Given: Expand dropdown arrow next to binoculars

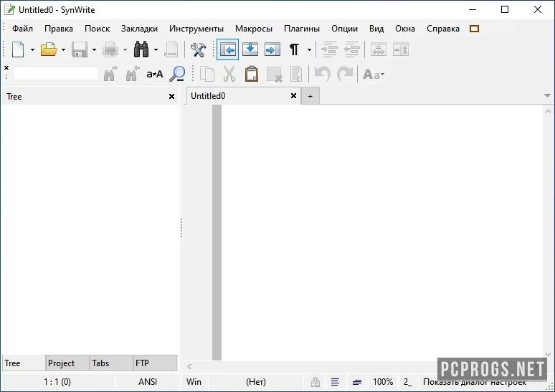Looking at the screenshot, I should pyautogui.click(x=156, y=50).
